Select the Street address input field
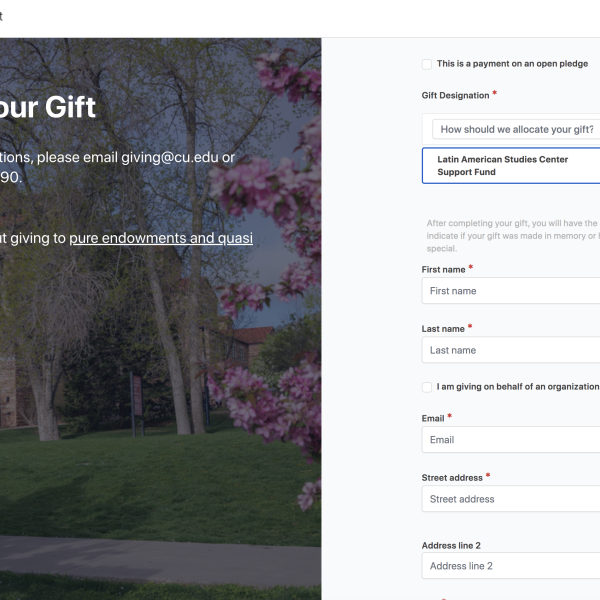Viewport: 600px width, 600px height. pyautogui.click(x=512, y=499)
